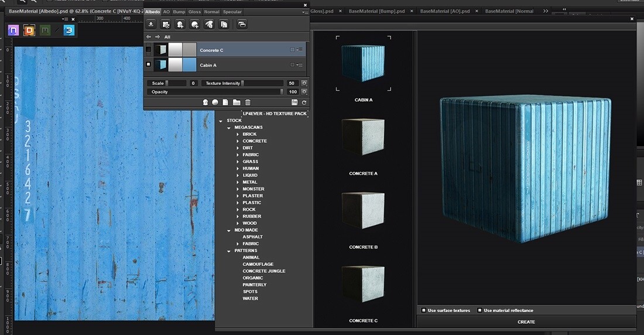Enable Use material reflectance checkbox
The image size is (644, 335).
point(479,310)
